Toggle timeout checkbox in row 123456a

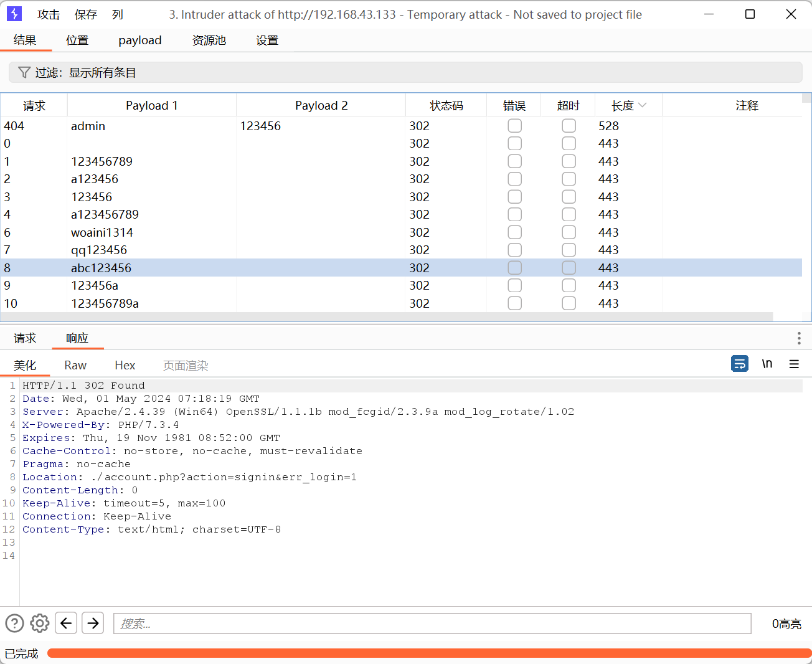click(x=569, y=285)
